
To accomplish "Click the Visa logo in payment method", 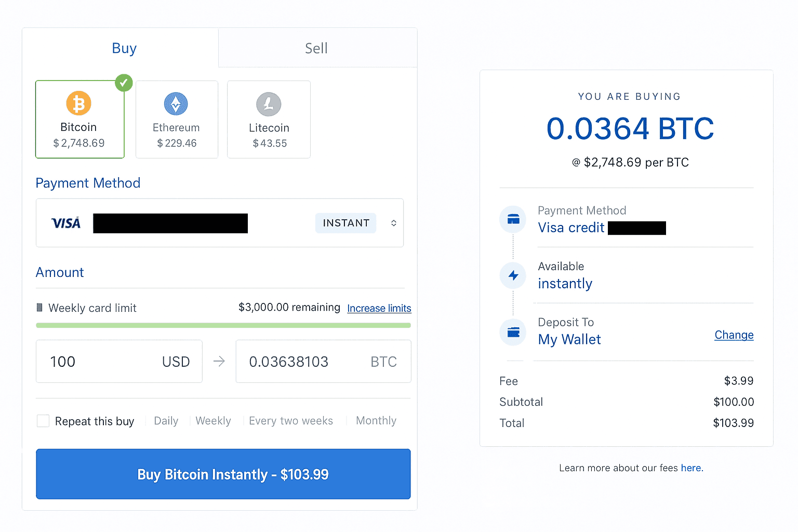I will point(66,223).
